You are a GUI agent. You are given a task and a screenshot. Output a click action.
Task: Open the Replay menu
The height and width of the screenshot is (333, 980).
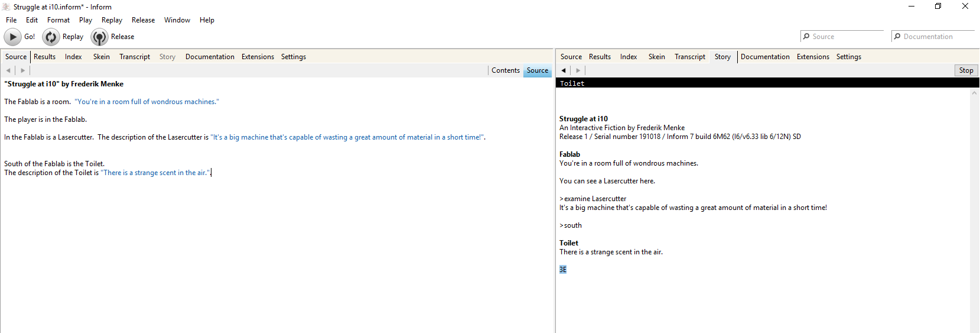pos(112,20)
